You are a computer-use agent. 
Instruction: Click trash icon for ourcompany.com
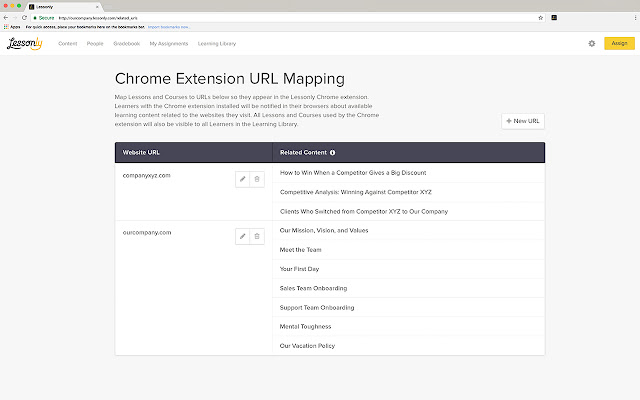tap(257, 236)
